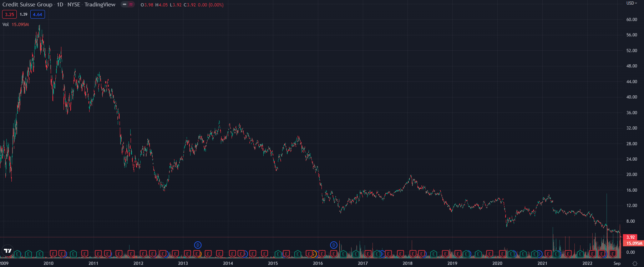Click the orange S split marker before 2016
The image size is (644, 267).
(314, 254)
